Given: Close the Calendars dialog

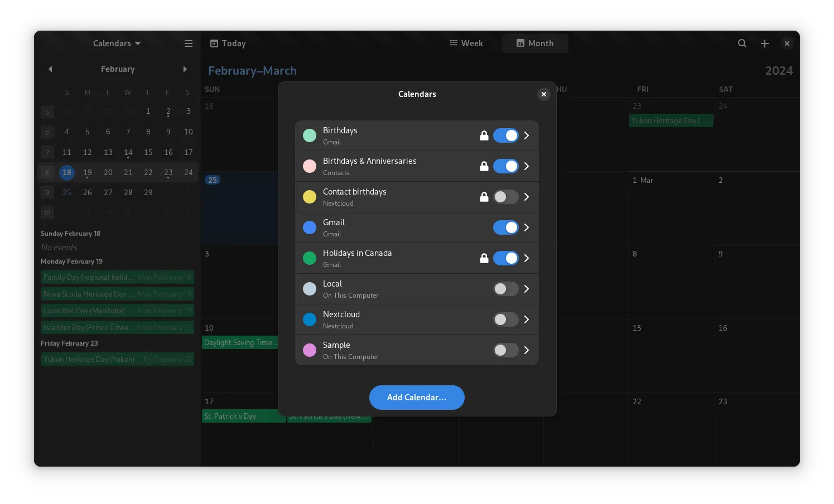Looking at the screenshot, I should [543, 94].
